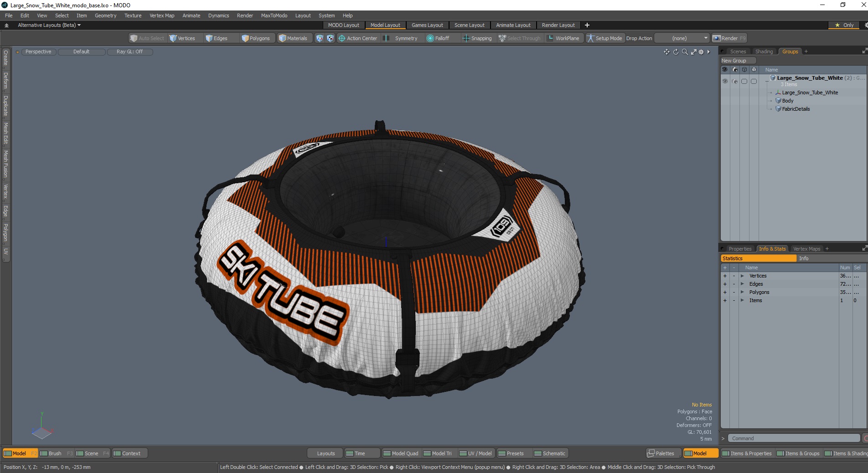Click the plus for Items statistics row

[725, 300]
